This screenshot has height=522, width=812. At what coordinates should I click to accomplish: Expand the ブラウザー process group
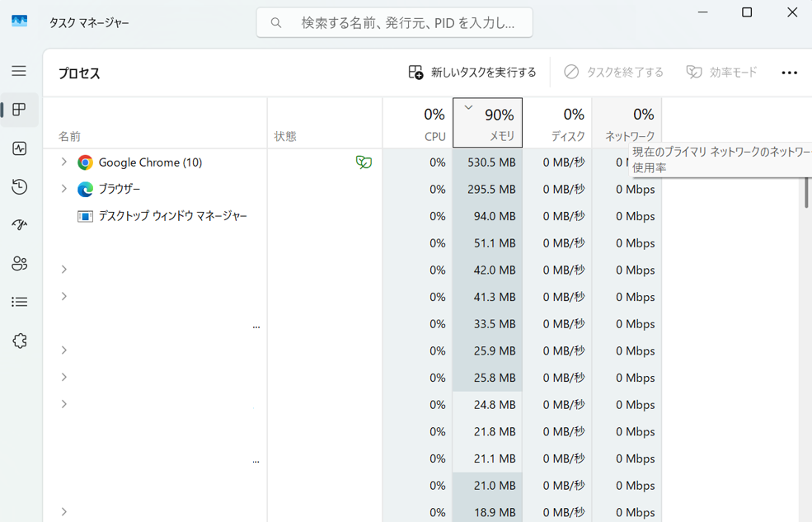click(x=63, y=189)
